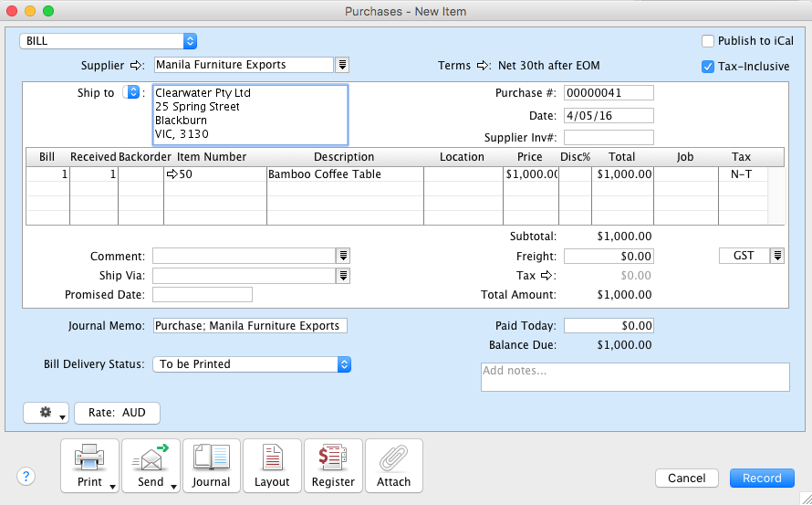
Task: Click the Record button
Action: [x=762, y=478]
